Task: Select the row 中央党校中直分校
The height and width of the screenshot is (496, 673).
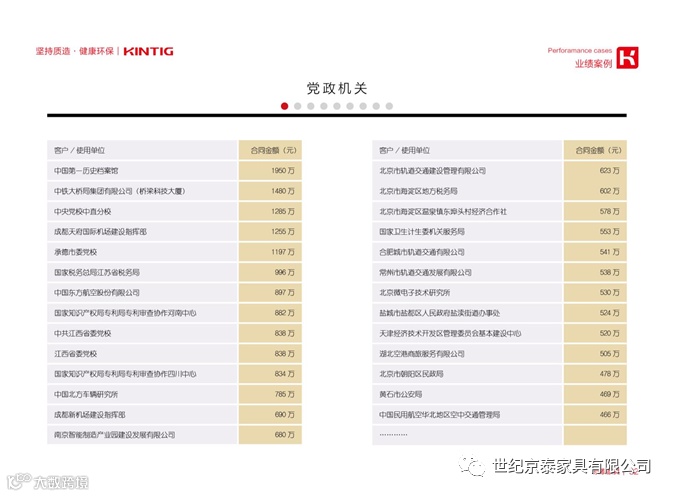Action: point(174,211)
